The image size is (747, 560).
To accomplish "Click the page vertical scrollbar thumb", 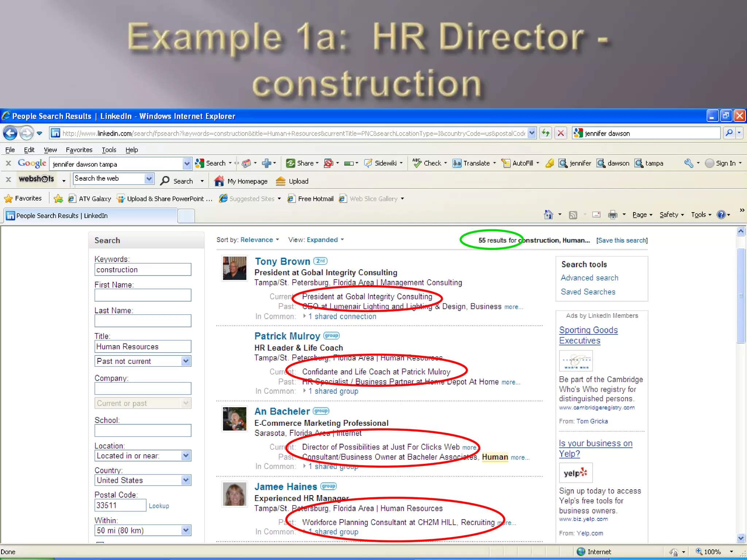I will point(740,296).
